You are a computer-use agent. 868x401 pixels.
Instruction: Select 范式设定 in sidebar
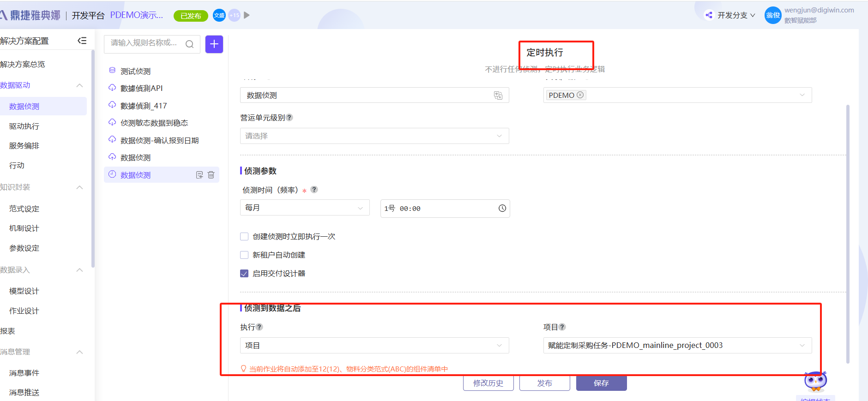pyautogui.click(x=24, y=209)
